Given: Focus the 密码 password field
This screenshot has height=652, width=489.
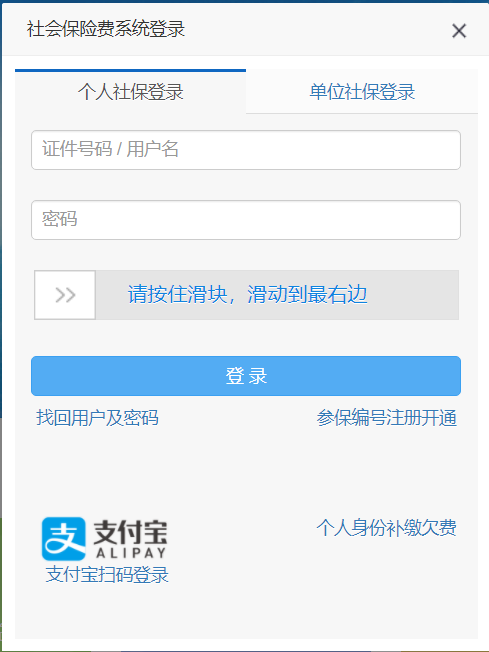Looking at the screenshot, I should (246, 220).
